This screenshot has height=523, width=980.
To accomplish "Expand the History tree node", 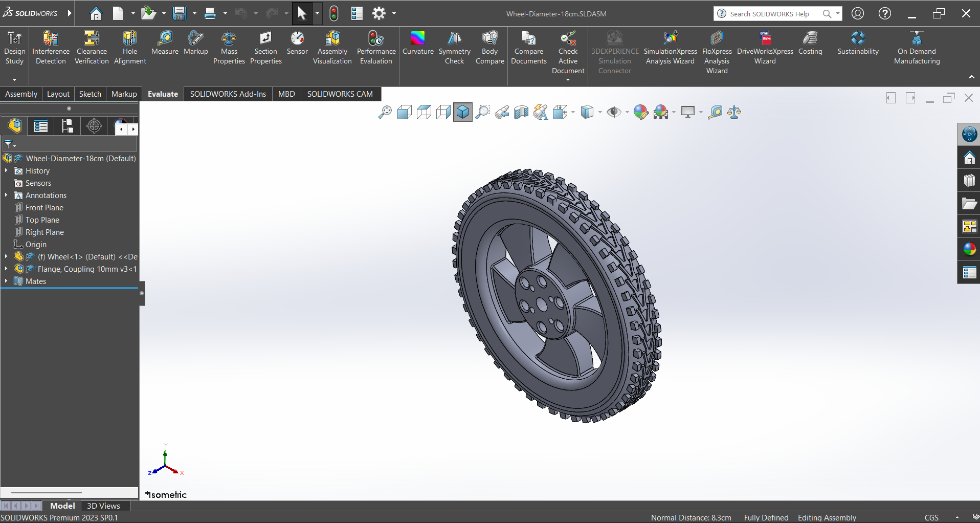I will [x=6, y=170].
